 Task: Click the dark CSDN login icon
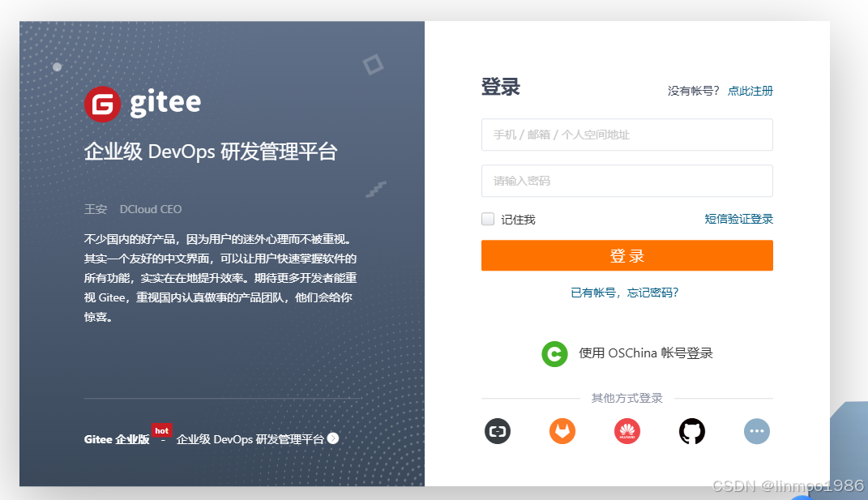pos(498,431)
